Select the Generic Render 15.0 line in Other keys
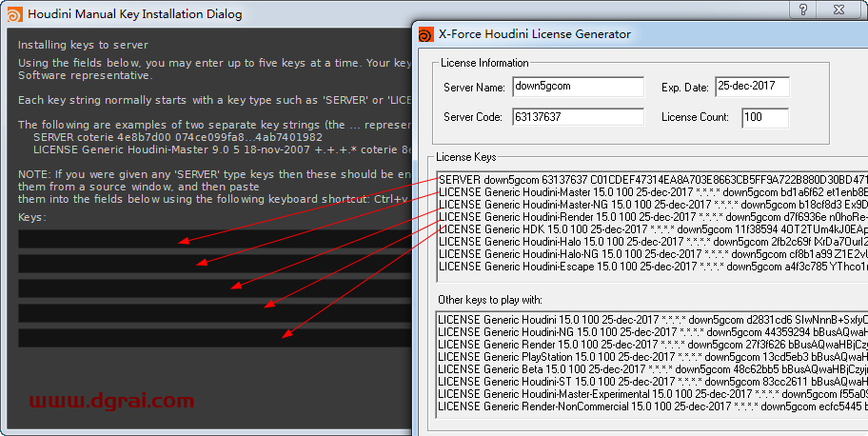 point(653,344)
